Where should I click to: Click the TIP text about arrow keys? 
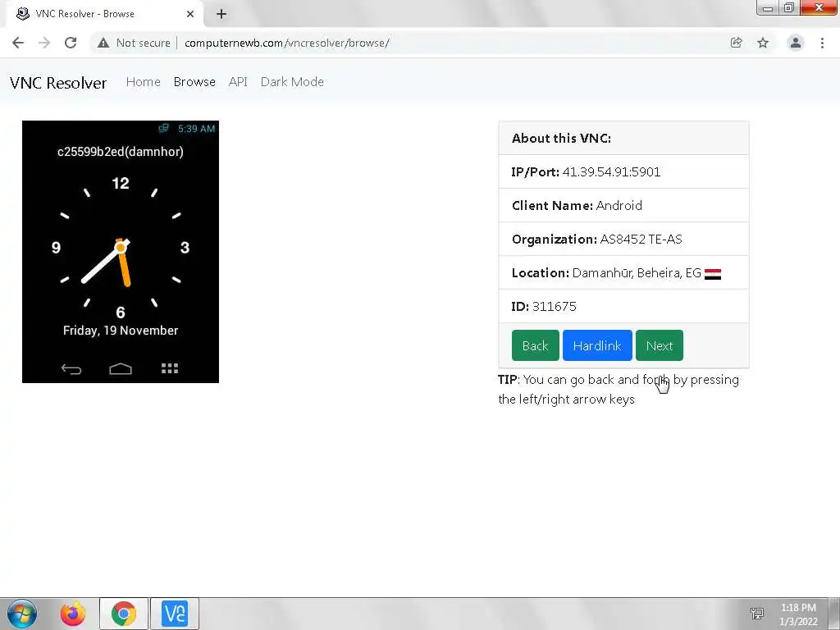tap(619, 390)
